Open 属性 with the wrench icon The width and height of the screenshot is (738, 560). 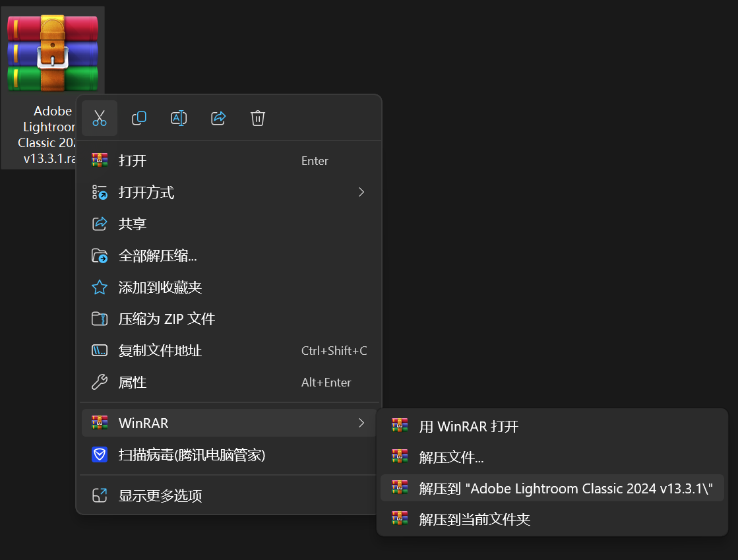(x=100, y=383)
